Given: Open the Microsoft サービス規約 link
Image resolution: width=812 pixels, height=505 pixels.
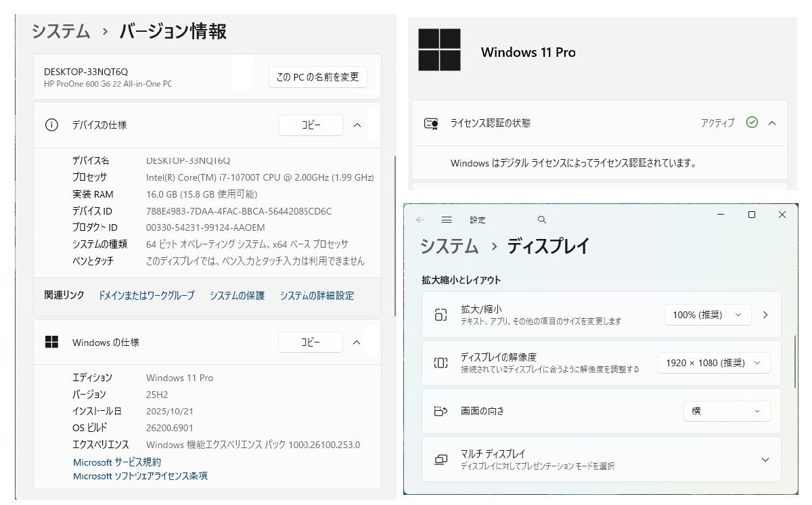Looking at the screenshot, I should click(117, 462).
